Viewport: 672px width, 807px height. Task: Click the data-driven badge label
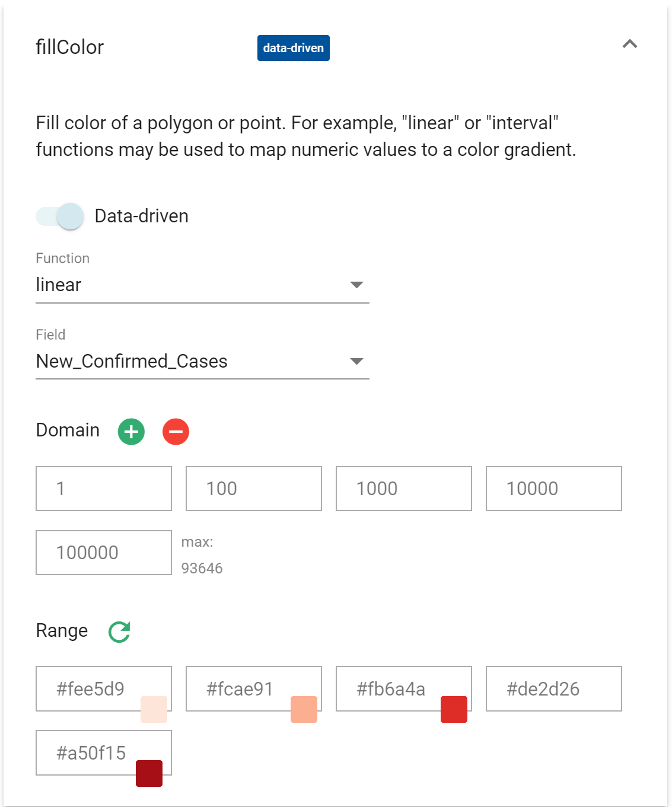[293, 48]
